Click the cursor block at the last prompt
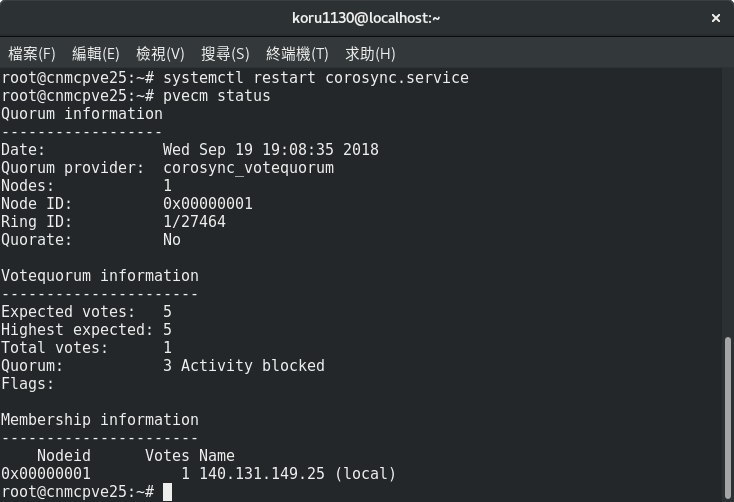 point(168,492)
